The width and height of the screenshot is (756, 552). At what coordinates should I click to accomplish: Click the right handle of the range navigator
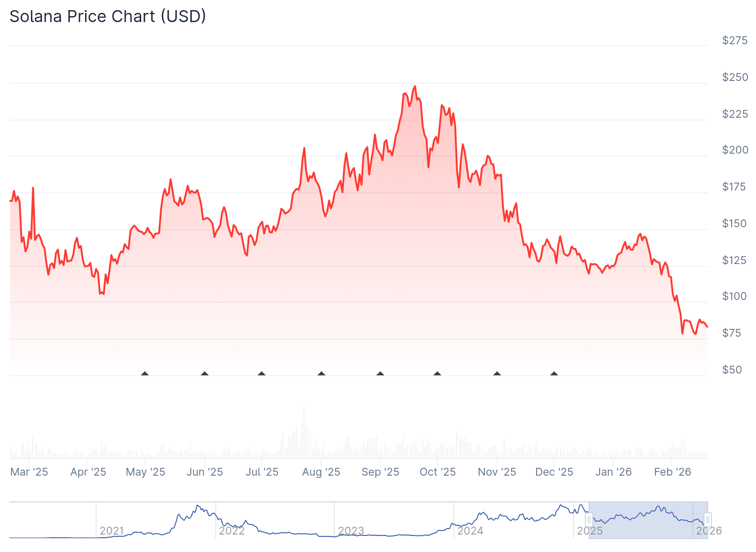click(x=708, y=520)
